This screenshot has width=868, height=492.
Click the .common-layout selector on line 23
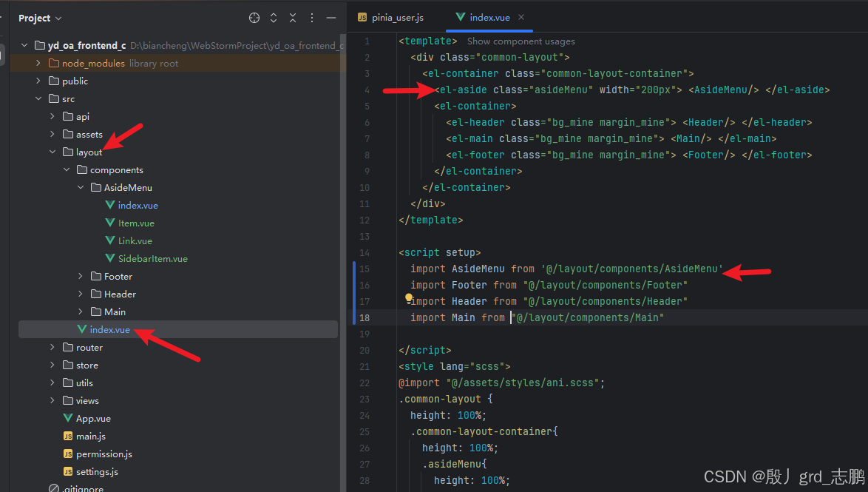440,400
